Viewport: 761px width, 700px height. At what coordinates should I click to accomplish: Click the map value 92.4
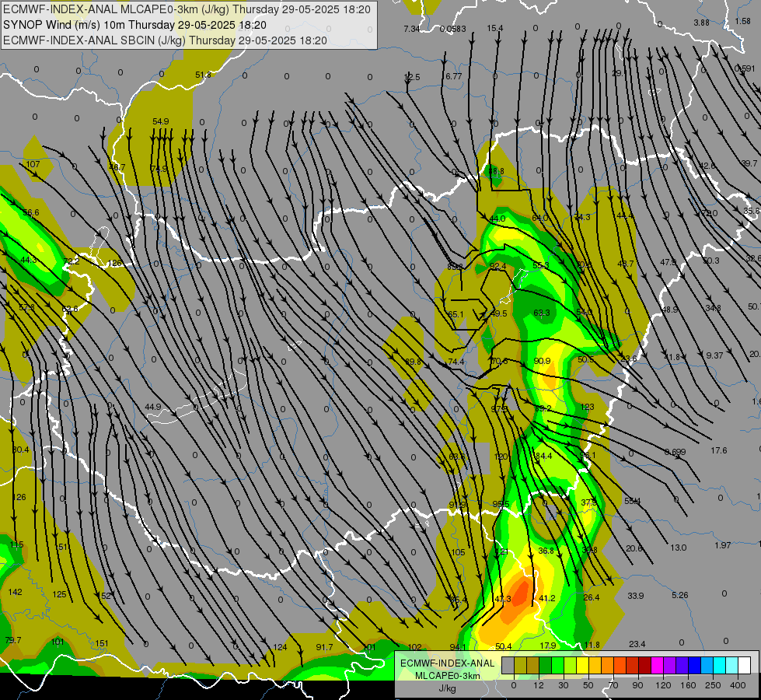pos(498,266)
